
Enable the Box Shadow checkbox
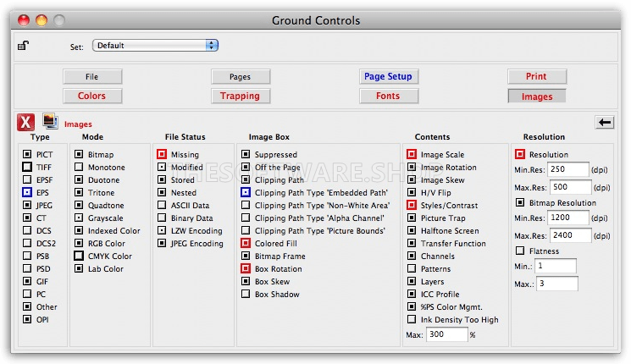(x=246, y=294)
